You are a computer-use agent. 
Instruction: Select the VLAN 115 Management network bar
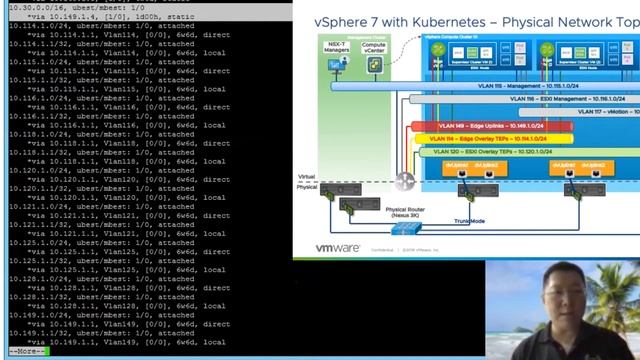(x=485, y=86)
